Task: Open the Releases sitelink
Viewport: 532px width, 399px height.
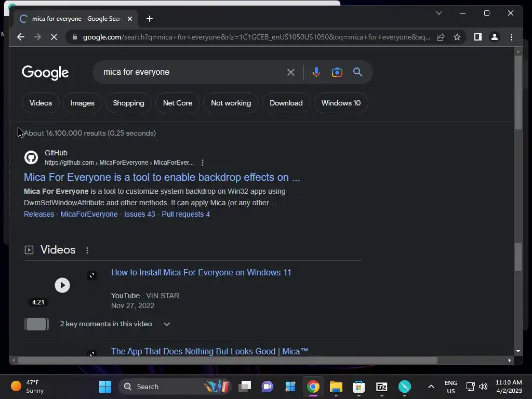Action: pos(39,214)
